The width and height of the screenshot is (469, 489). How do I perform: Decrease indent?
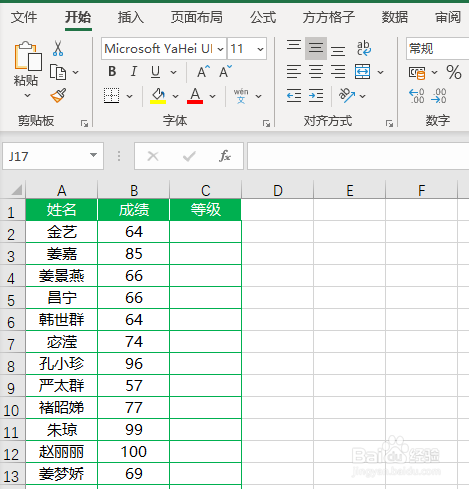294,96
